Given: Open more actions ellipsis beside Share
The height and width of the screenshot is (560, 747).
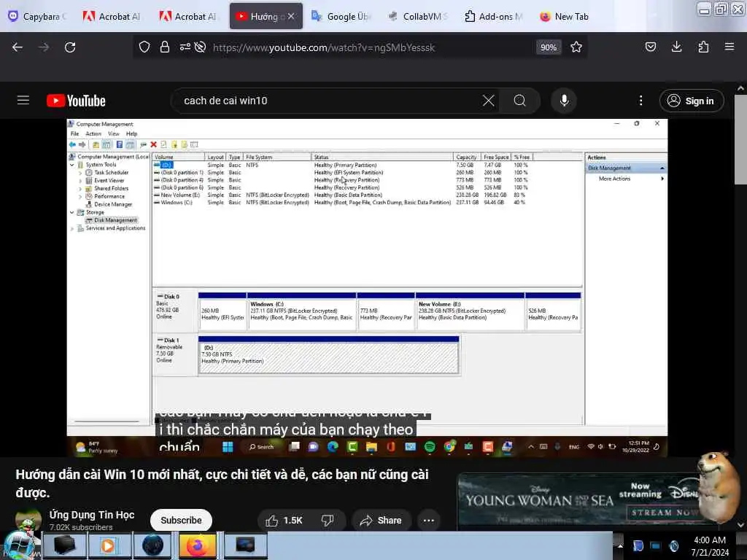Looking at the screenshot, I should [x=429, y=521].
